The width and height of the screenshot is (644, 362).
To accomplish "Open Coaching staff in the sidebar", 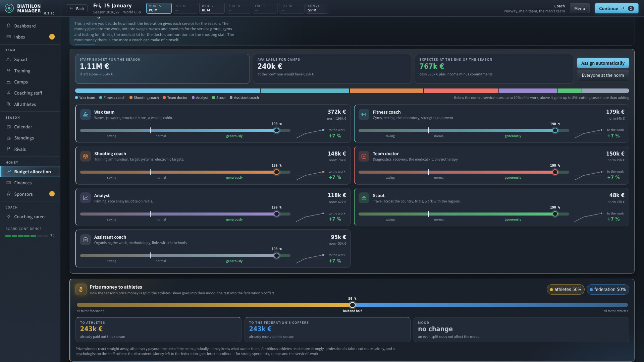I will coord(30,93).
